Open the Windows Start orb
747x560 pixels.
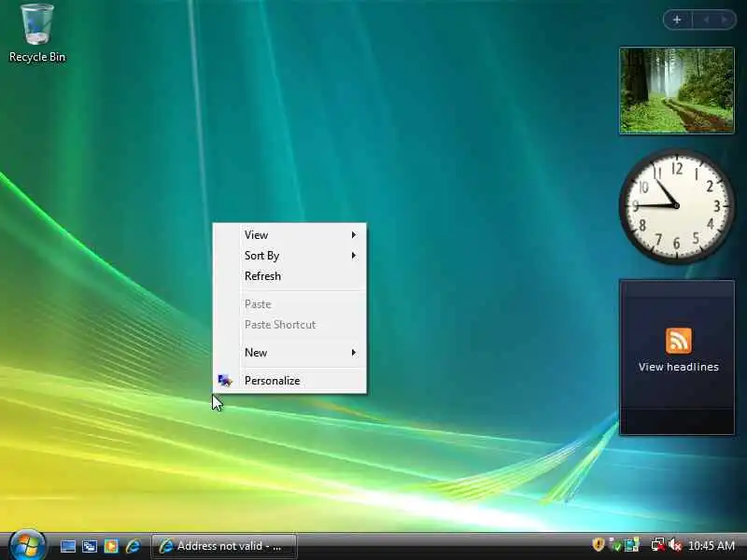click(27, 545)
